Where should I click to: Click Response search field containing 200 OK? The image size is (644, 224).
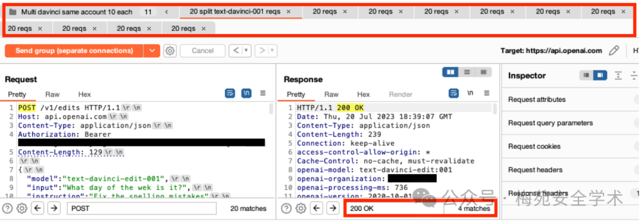(x=395, y=209)
